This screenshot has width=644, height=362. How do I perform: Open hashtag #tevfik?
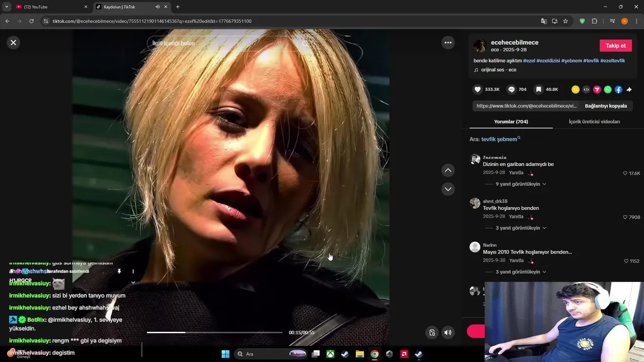(x=591, y=61)
